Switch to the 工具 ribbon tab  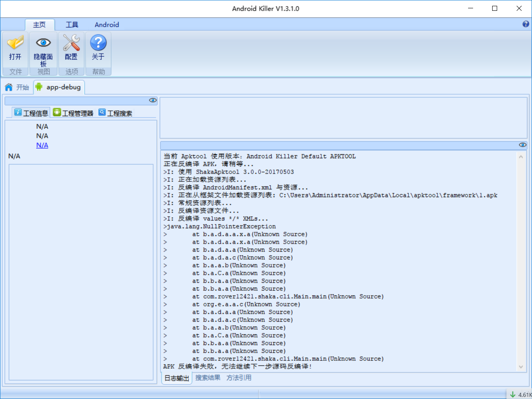(71, 24)
